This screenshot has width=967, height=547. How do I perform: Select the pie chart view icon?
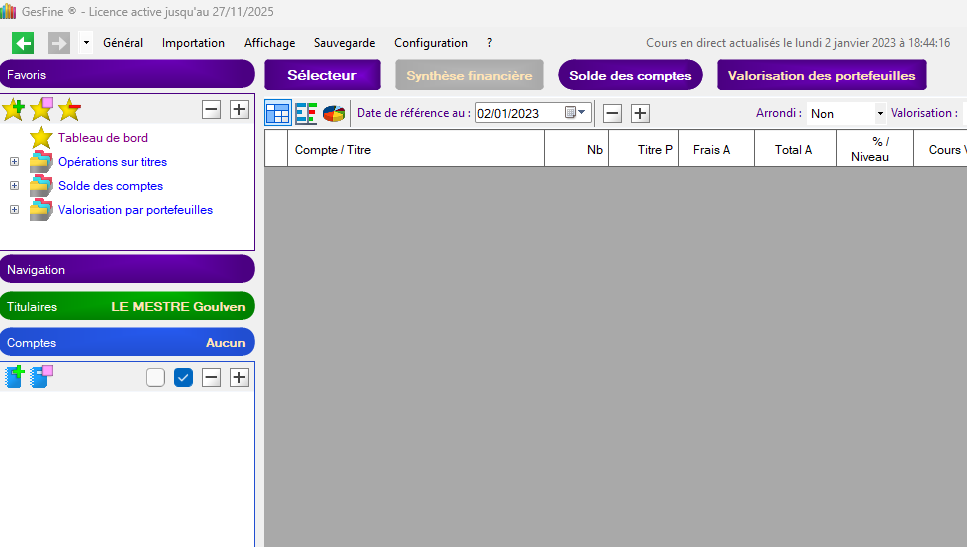[334, 113]
